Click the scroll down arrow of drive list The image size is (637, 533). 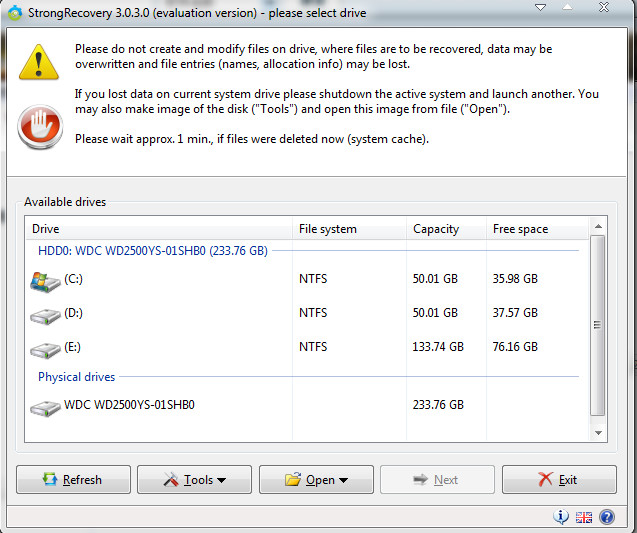(x=598, y=433)
